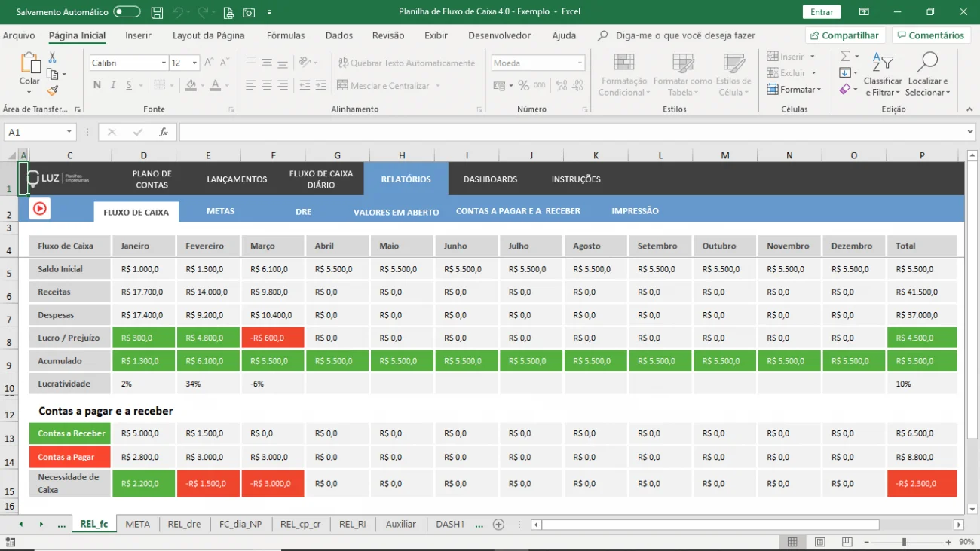This screenshot has width=980, height=551.
Task: Toggle Bold formatting (N)
Action: (97, 85)
